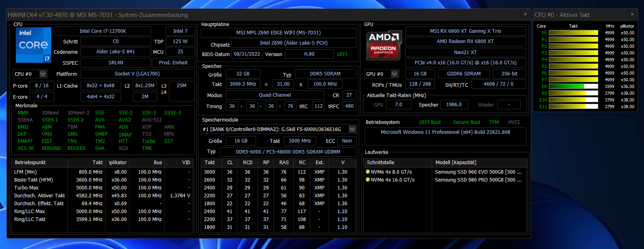This screenshot has height=249, width=644.
Task: Click the Quad-Channel mode field
Action: tap(275, 95)
